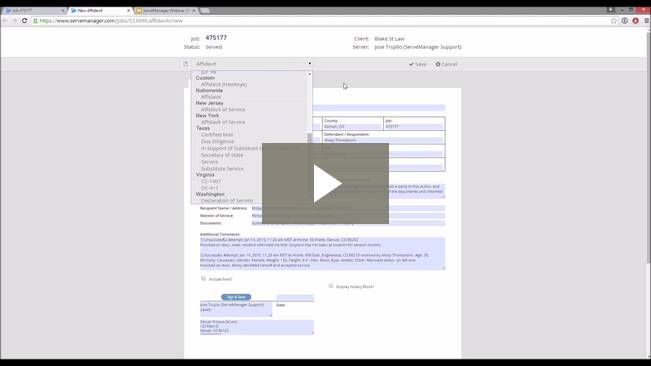The image size is (651, 366).
Task: Toggle the Display Notary Block checkbox
Action: [331, 286]
